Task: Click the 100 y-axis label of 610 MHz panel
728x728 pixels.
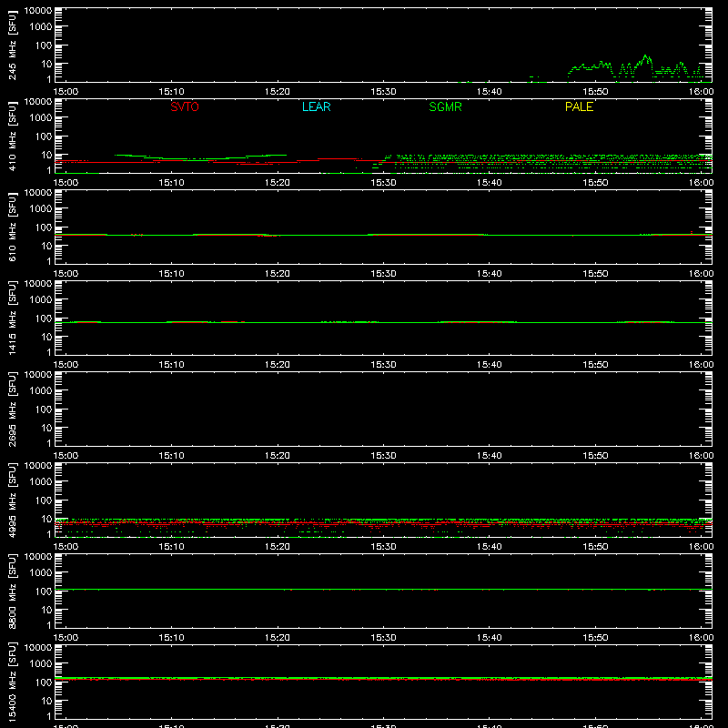Action: (44, 227)
